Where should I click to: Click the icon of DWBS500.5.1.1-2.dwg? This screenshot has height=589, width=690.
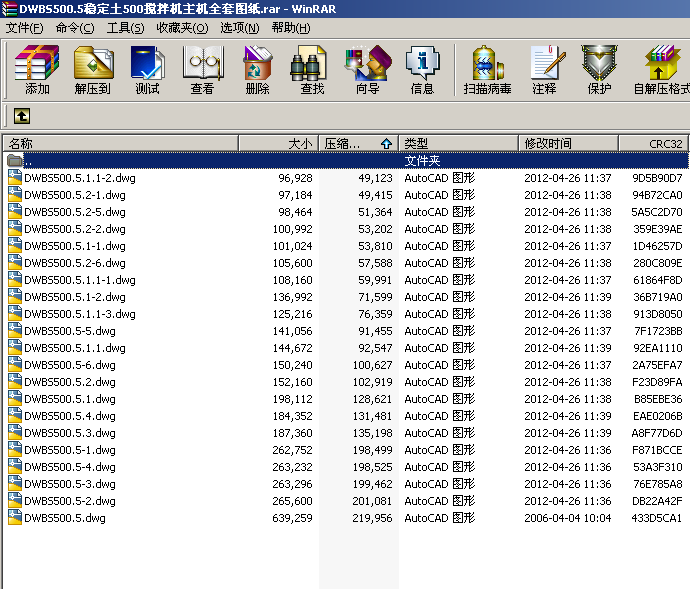pos(15,177)
